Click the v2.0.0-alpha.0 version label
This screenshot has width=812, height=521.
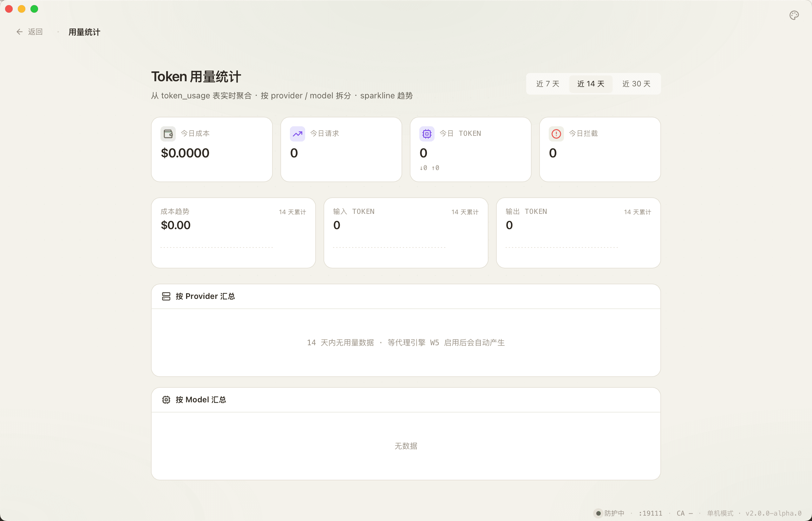773,513
